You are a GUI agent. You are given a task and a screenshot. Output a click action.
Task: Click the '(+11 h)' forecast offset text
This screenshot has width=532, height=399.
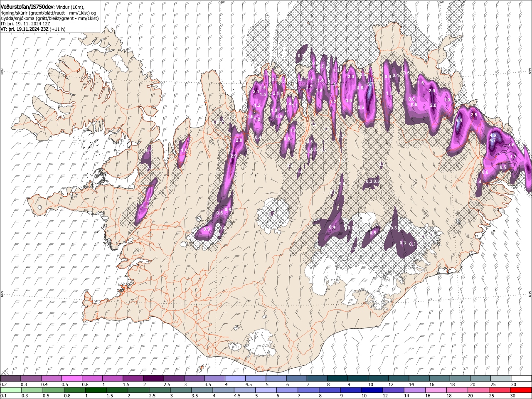57,30
